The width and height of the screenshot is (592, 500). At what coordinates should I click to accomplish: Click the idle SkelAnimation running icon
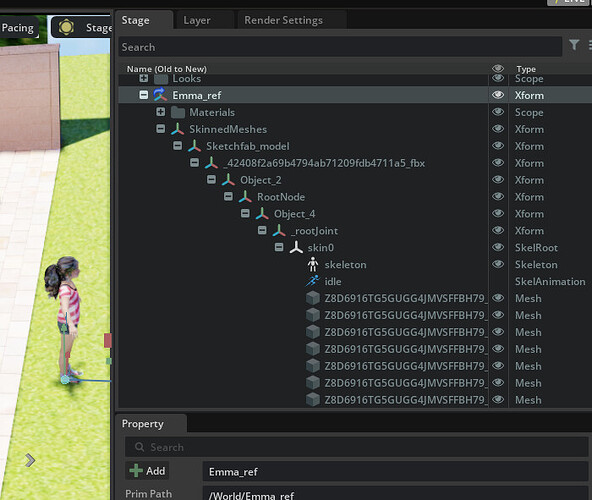point(313,281)
